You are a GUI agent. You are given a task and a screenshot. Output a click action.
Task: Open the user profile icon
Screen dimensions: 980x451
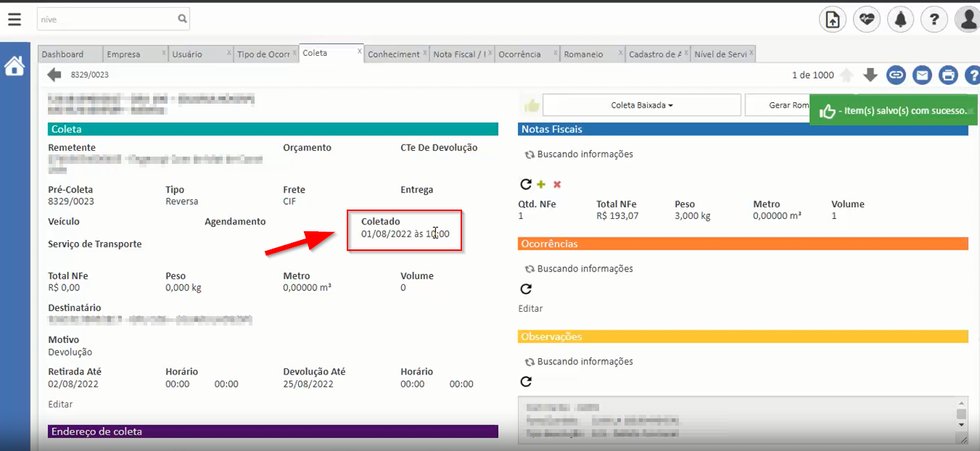[968, 19]
